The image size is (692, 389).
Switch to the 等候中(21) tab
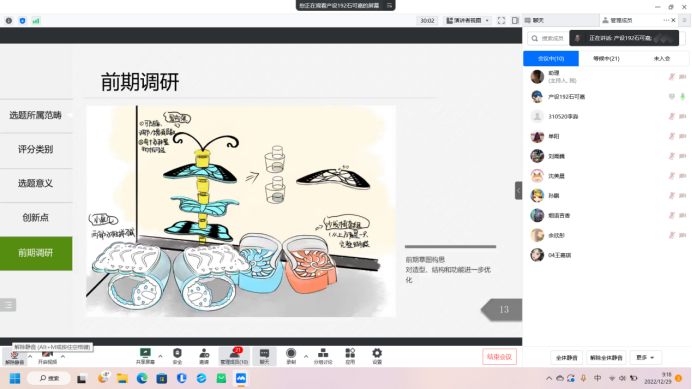pyautogui.click(x=606, y=58)
